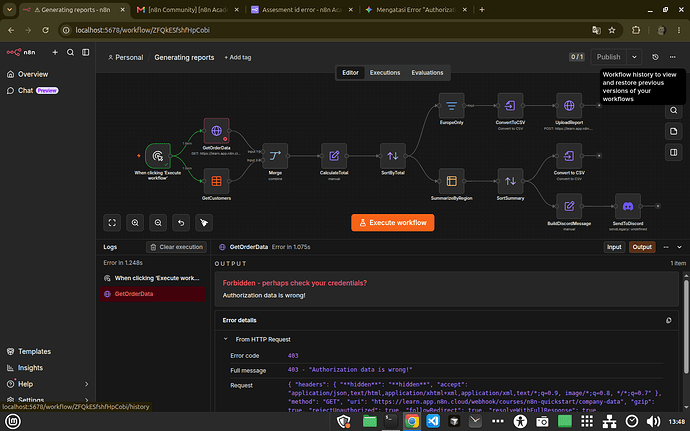Viewport: 690px width, 431px height.
Task: Open the volume control in system tray
Action: pyautogui.click(x=653, y=421)
